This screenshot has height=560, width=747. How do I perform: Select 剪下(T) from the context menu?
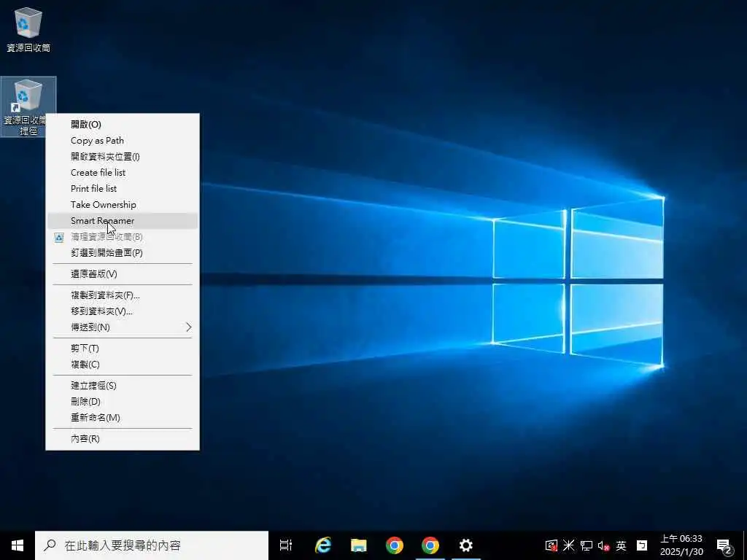coord(123,349)
